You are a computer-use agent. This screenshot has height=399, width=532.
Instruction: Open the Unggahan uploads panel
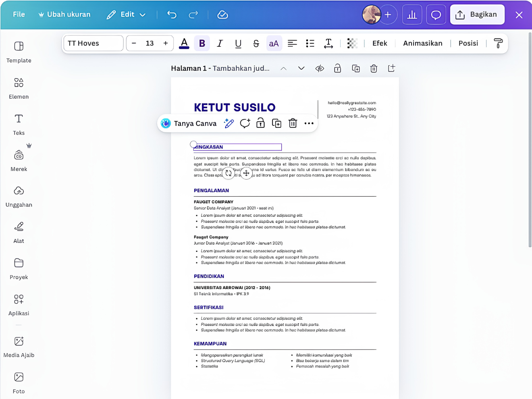(19, 197)
